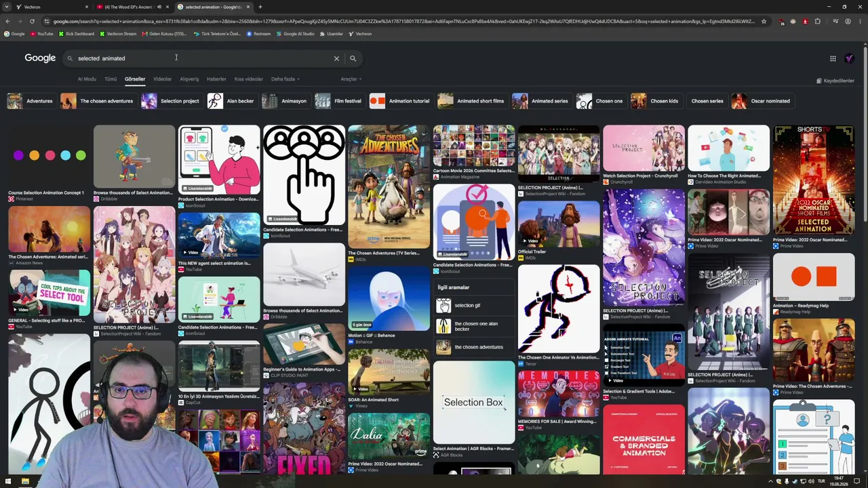Go to the Google logo homepage
Viewport: 868px width, 488px height.
pos(40,58)
